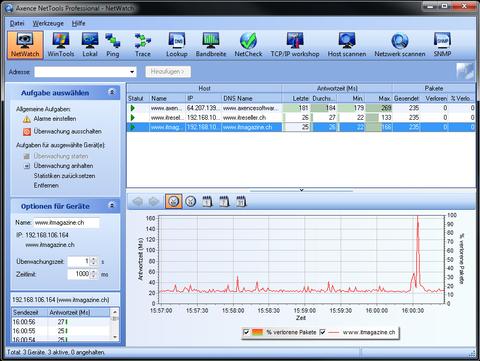Open the NetCheck tool
480x361 pixels.
coord(248,45)
